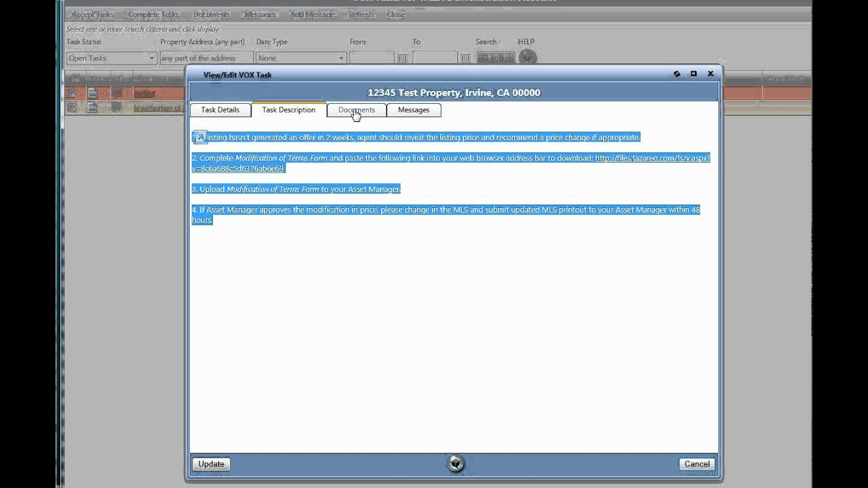The height and width of the screenshot is (488, 868).
Task: Click the Property Address input field
Action: click(x=206, y=58)
